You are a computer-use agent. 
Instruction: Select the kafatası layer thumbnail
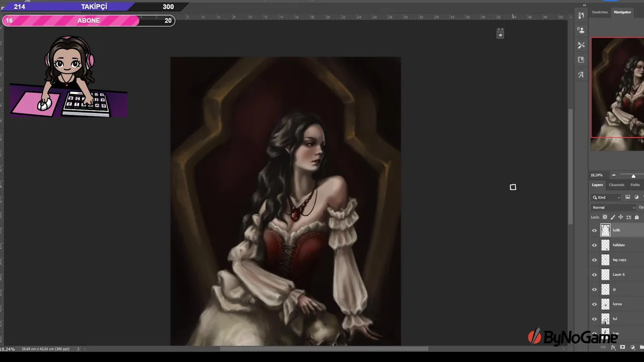point(605,245)
